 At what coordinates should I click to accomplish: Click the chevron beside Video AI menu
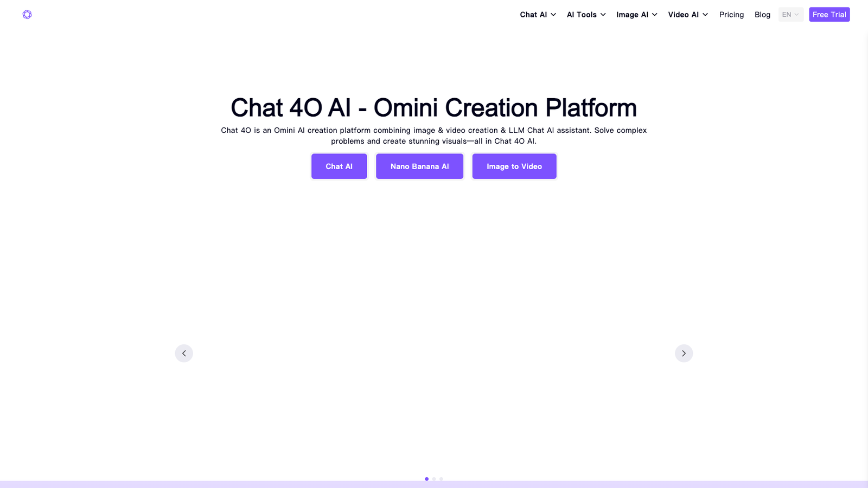point(706,15)
